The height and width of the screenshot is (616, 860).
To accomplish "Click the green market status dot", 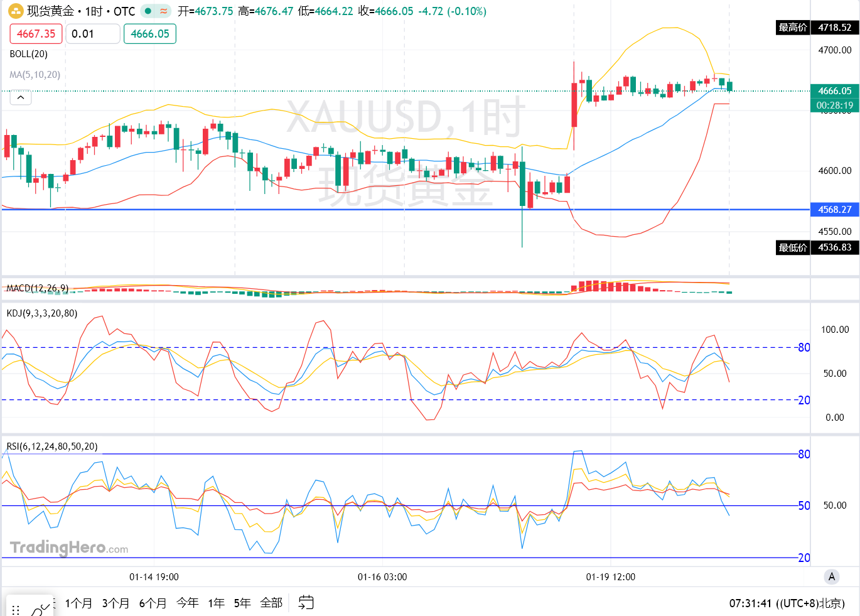I will click(x=148, y=11).
